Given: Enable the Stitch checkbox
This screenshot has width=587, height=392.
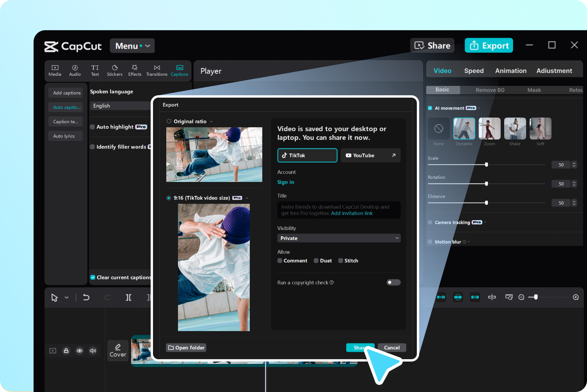Looking at the screenshot, I should coord(341,261).
